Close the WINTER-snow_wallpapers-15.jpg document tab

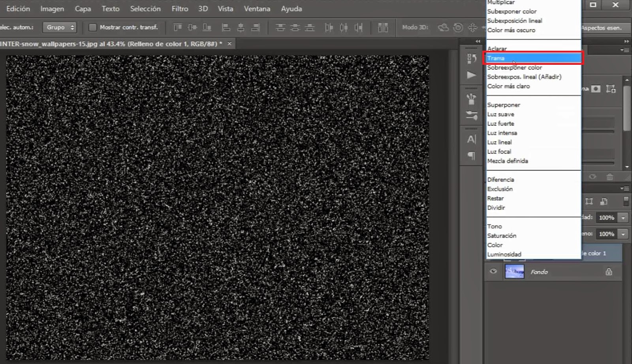pyautogui.click(x=229, y=43)
